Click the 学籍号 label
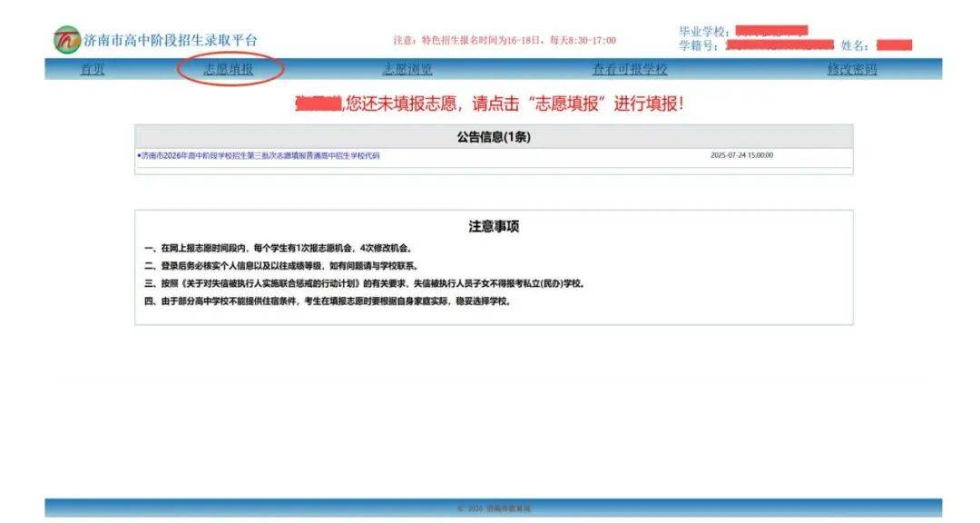The height and width of the screenshot is (523, 980). pyautogui.click(x=699, y=45)
